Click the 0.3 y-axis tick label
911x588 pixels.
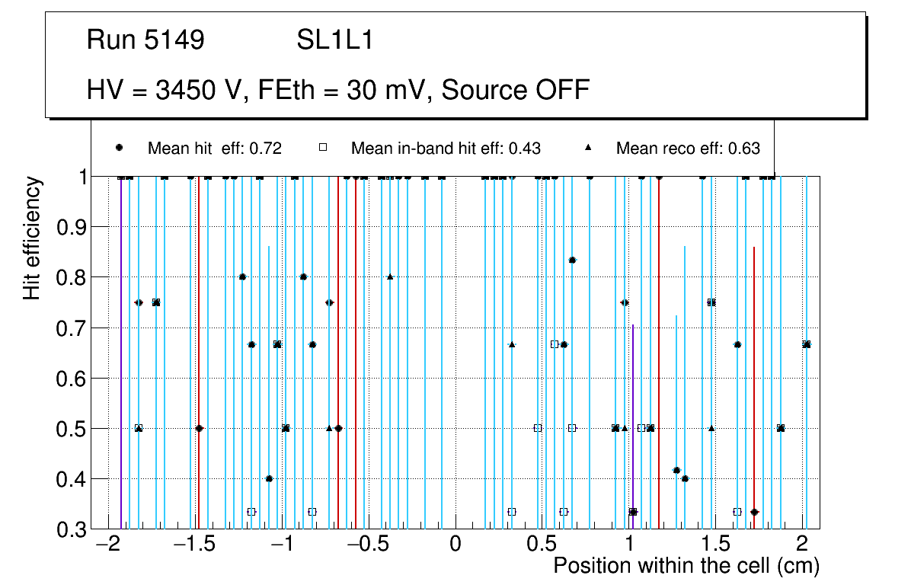71,529
